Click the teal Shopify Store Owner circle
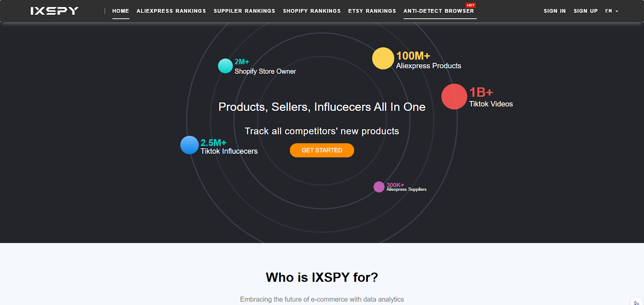 (x=225, y=66)
